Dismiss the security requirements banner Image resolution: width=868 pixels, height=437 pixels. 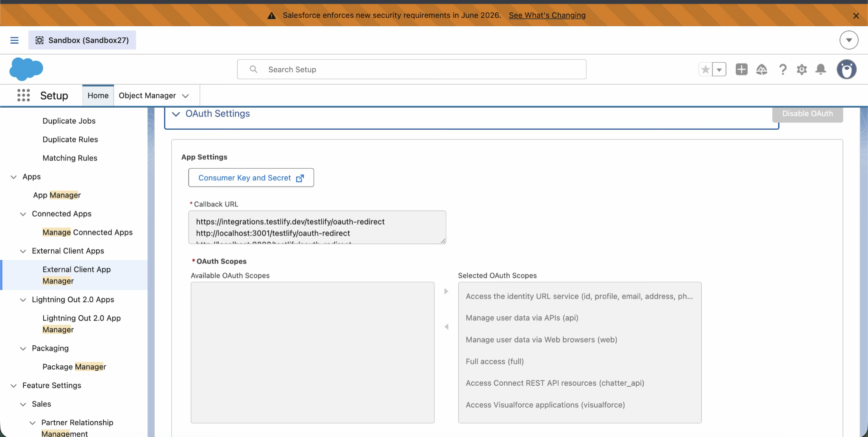[856, 16]
